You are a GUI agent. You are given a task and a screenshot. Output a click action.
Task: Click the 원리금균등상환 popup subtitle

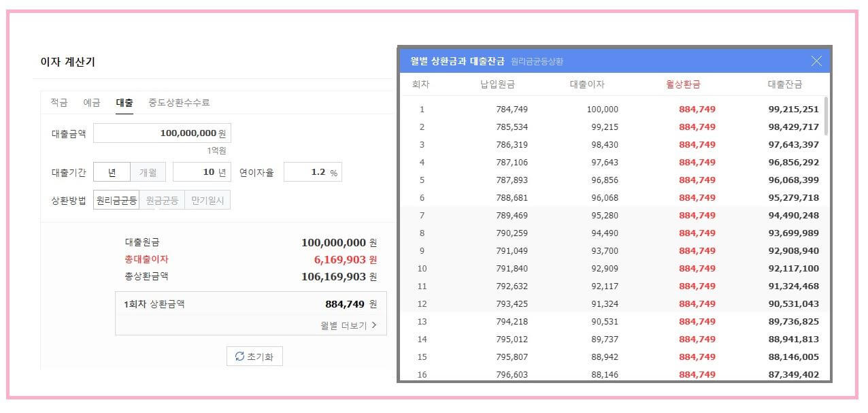click(x=537, y=61)
